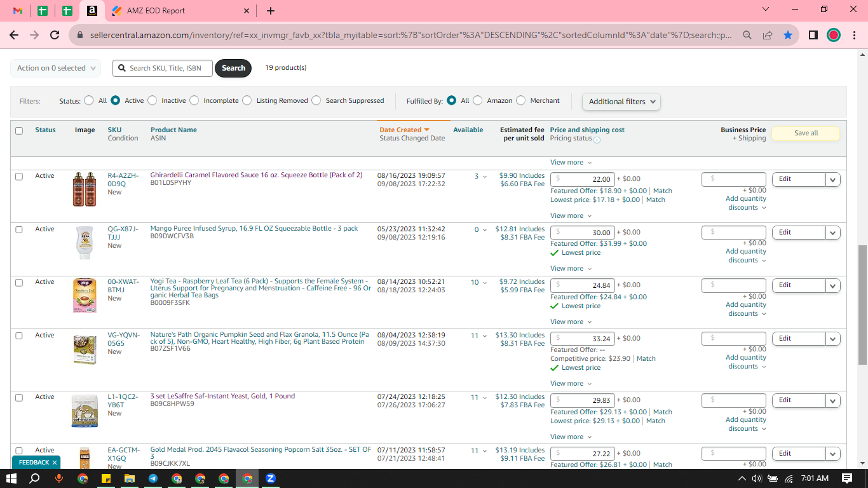Filter Fulfilled By Amazon

coord(477,100)
